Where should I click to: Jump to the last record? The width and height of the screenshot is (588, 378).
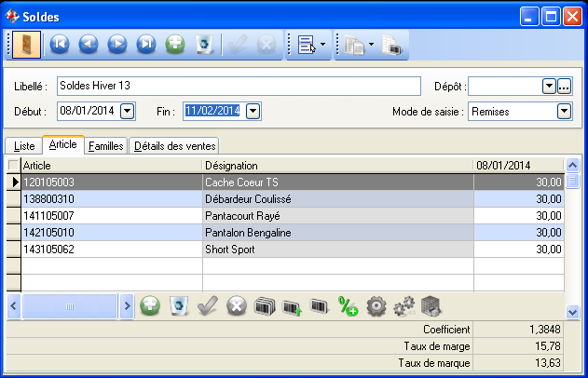click(146, 44)
